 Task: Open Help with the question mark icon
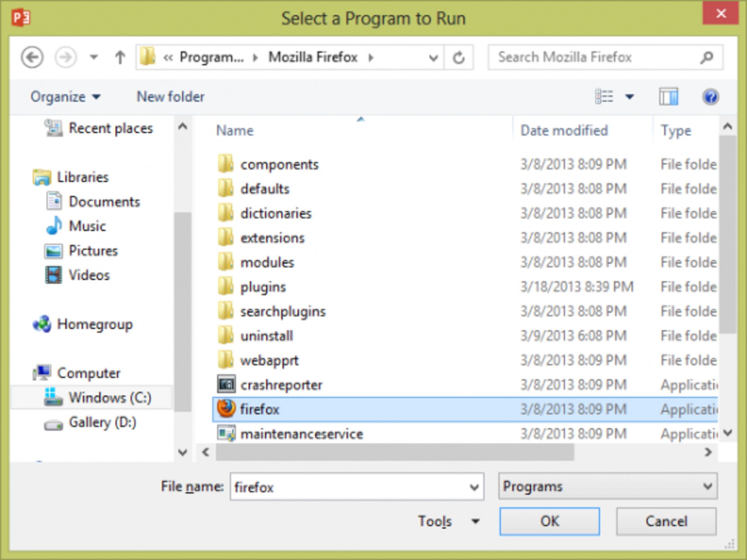coord(710,97)
